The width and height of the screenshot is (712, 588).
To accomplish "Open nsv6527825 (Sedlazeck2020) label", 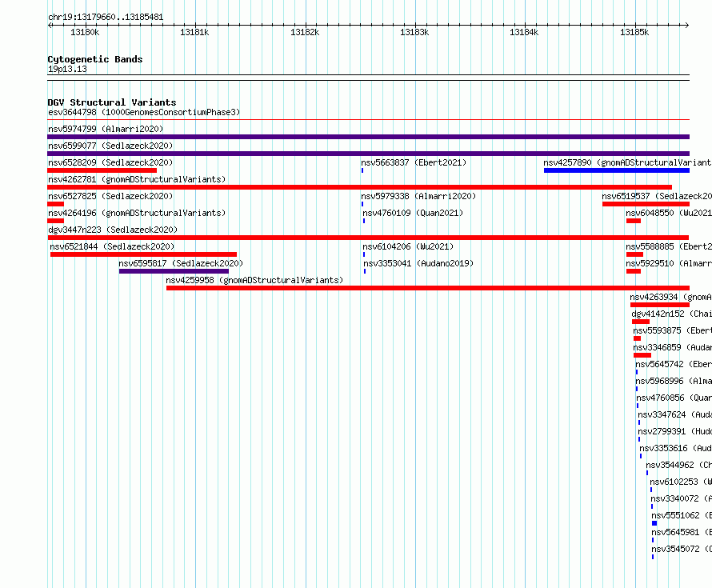I will (x=110, y=196).
